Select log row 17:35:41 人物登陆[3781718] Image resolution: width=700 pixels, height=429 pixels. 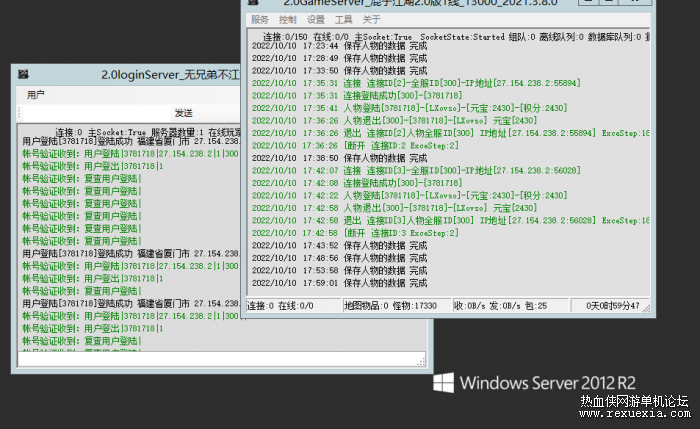pos(409,108)
